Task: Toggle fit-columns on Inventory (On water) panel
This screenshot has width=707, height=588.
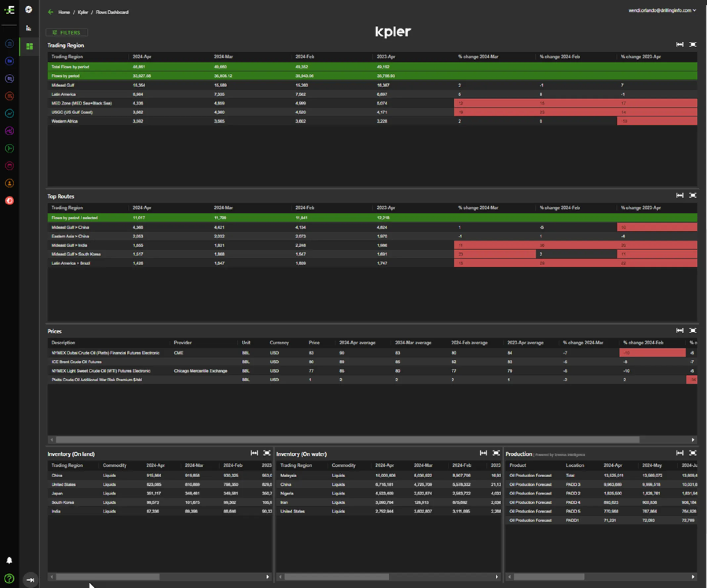Action: click(483, 453)
